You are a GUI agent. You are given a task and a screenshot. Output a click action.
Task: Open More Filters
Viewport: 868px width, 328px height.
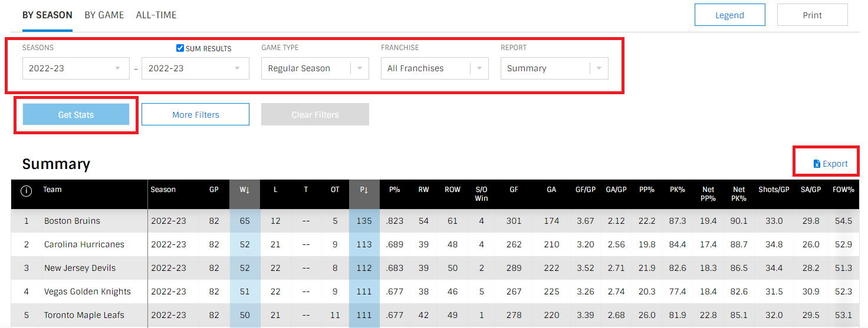[x=195, y=115]
